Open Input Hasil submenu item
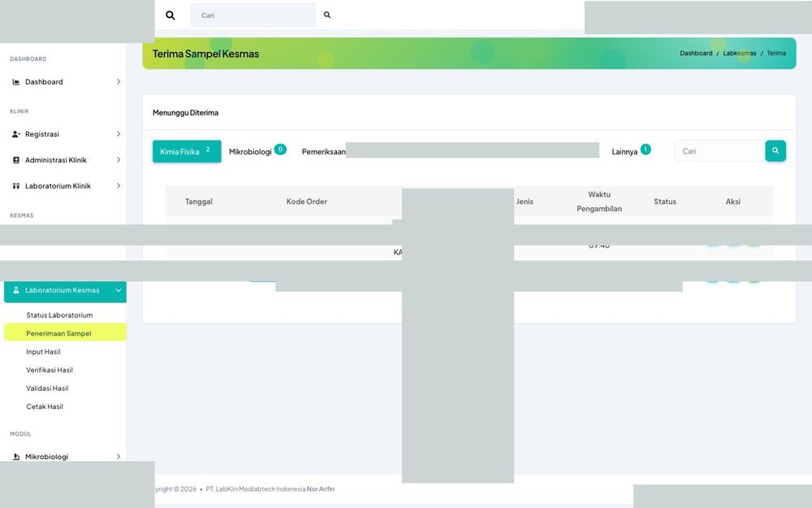The image size is (812, 508). (x=44, y=352)
